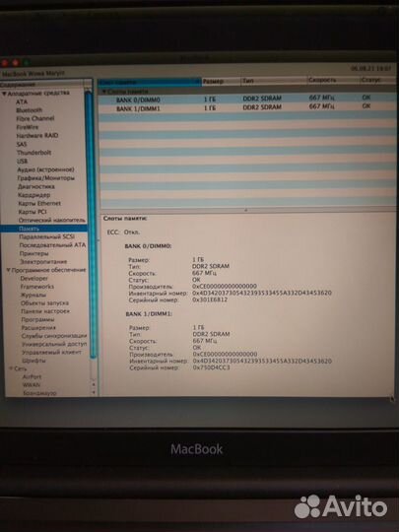Open Универсальный доступ entry
399x532 pixels.
click(54, 344)
